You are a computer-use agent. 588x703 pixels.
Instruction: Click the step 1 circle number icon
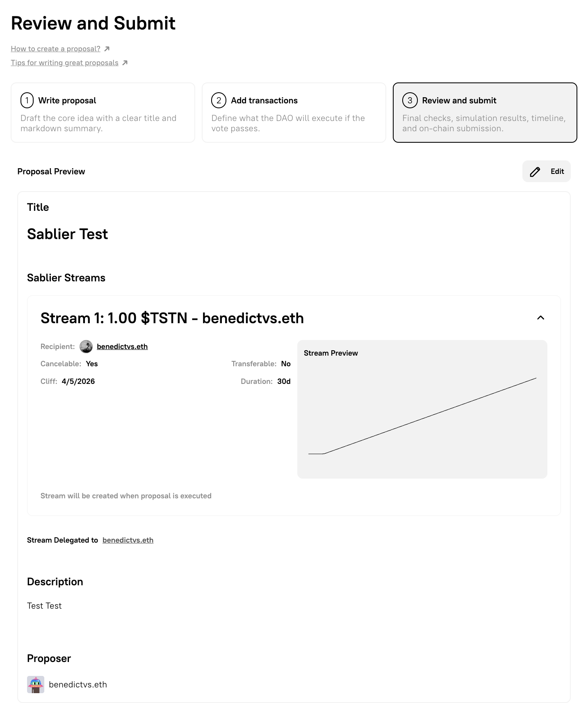coord(27,100)
